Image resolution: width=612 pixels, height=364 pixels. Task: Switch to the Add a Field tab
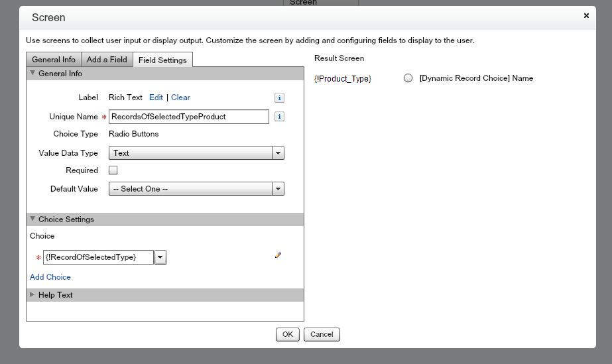pos(107,60)
